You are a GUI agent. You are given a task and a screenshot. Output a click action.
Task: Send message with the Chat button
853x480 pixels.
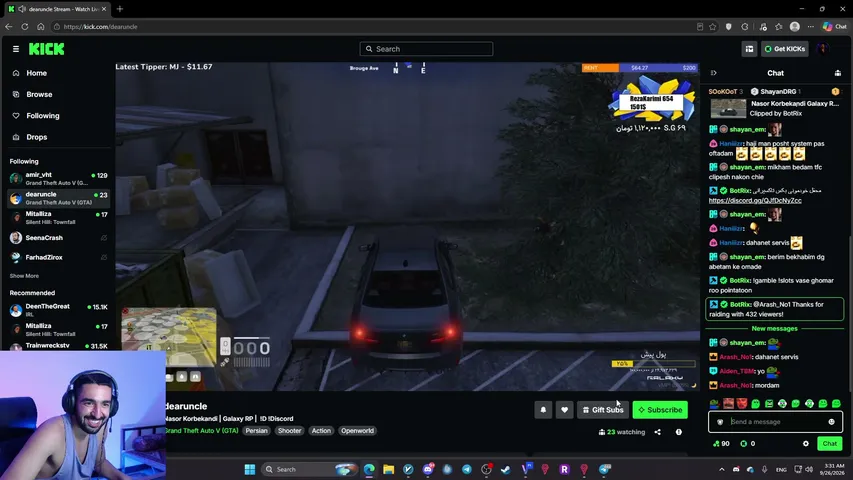830,444
